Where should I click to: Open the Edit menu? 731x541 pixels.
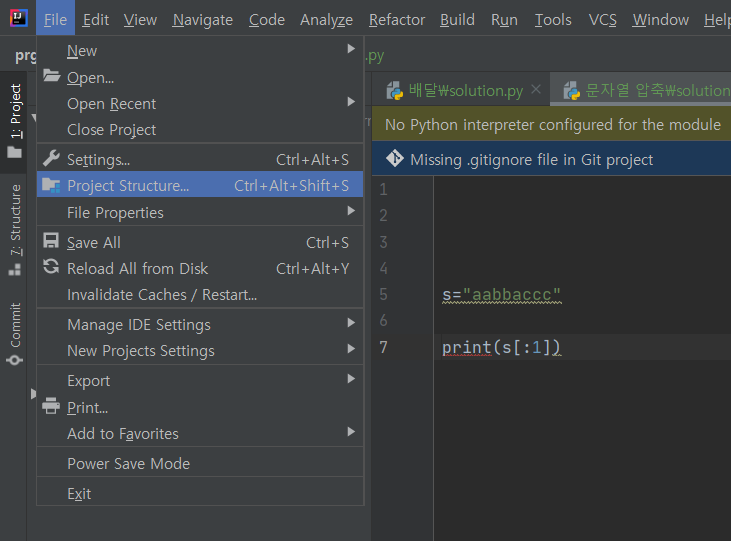click(x=96, y=20)
